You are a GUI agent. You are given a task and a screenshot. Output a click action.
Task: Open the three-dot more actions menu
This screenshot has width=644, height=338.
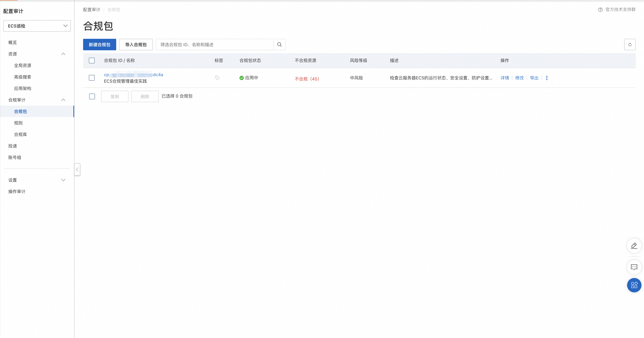(547, 78)
